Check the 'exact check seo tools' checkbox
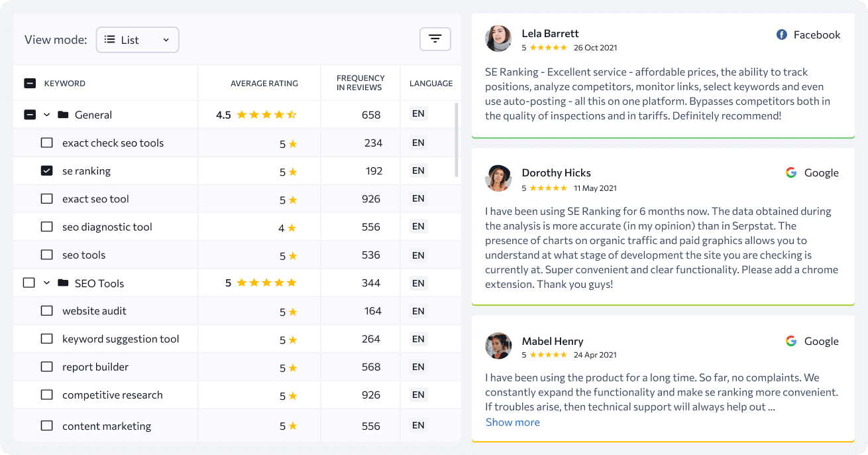This screenshot has width=868, height=455. [x=46, y=143]
